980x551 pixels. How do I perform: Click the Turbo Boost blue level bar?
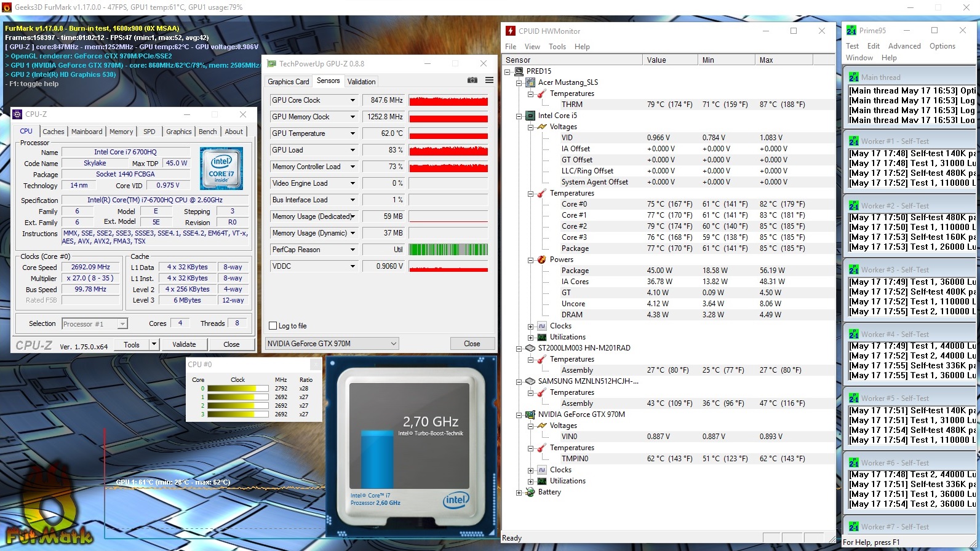click(x=377, y=460)
